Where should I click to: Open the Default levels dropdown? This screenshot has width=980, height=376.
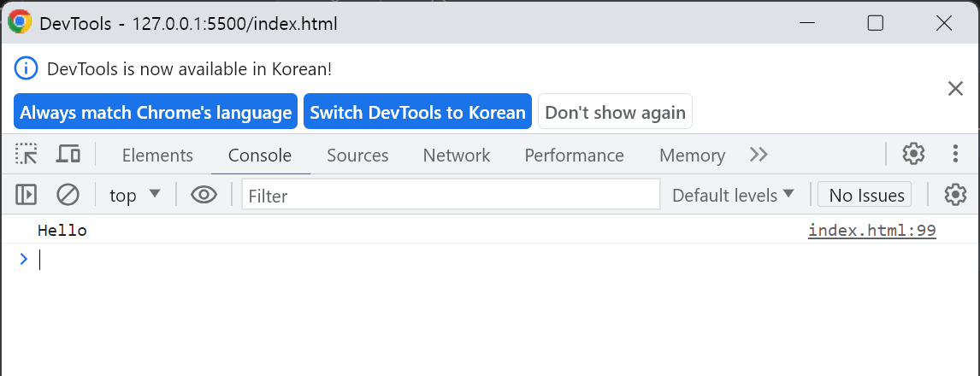click(733, 196)
